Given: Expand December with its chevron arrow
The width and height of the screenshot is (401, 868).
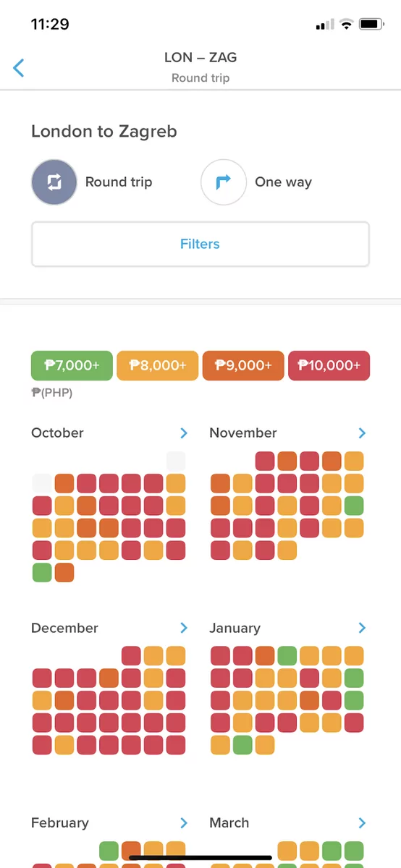Looking at the screenshot, I should click(184, 628).
